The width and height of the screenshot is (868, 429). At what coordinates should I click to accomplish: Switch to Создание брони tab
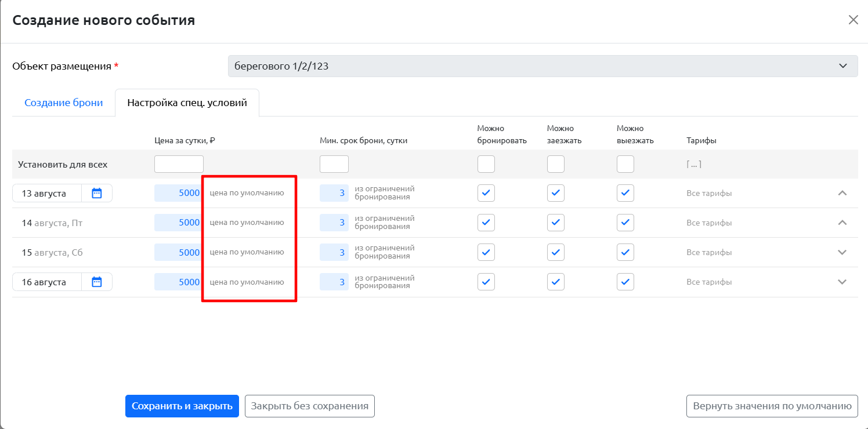click(63, 103)
